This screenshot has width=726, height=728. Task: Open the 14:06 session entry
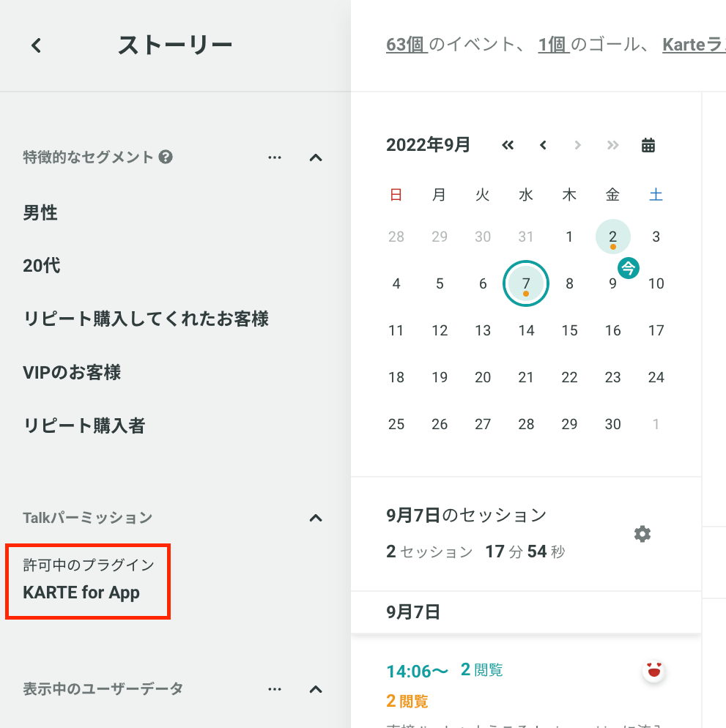click(x=417, y=671)
